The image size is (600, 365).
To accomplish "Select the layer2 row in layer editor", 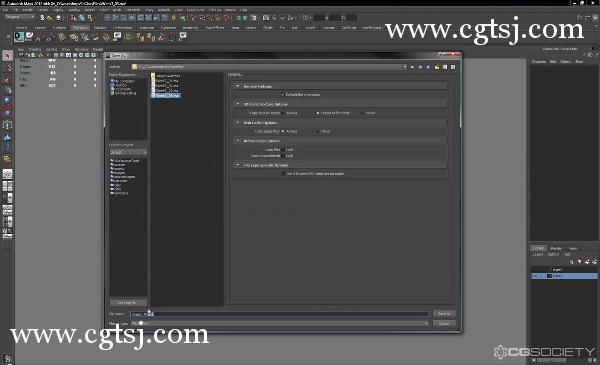I will pyautogui.click(x=564, y=270).
